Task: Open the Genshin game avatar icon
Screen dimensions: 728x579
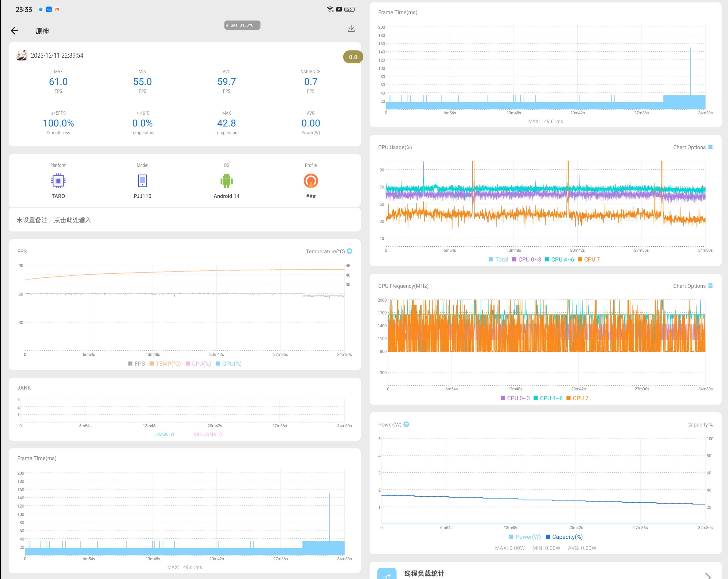Action: (x=22, y=55)
